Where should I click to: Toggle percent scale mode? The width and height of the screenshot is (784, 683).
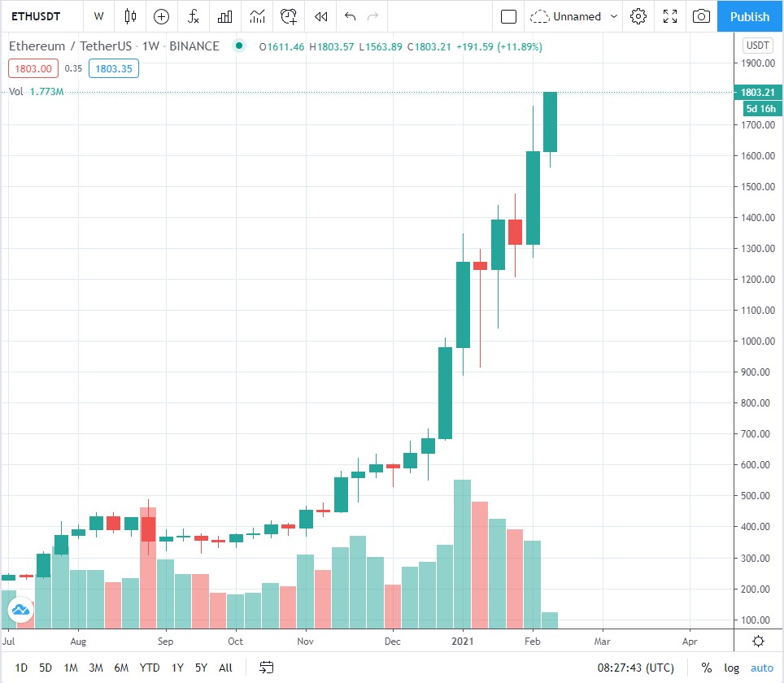pyautogui.click(x=707, y=668)
